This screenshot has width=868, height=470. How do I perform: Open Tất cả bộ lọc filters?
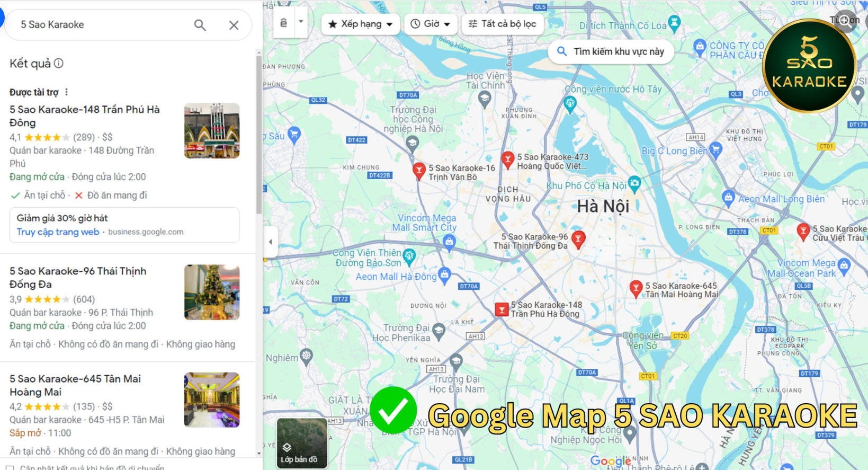[503, 24]
